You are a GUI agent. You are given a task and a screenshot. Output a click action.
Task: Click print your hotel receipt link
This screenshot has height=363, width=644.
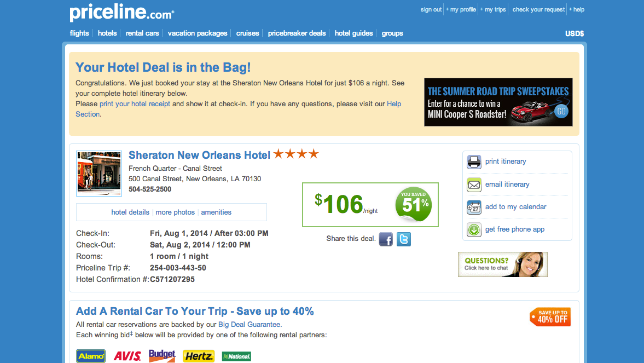135,103
